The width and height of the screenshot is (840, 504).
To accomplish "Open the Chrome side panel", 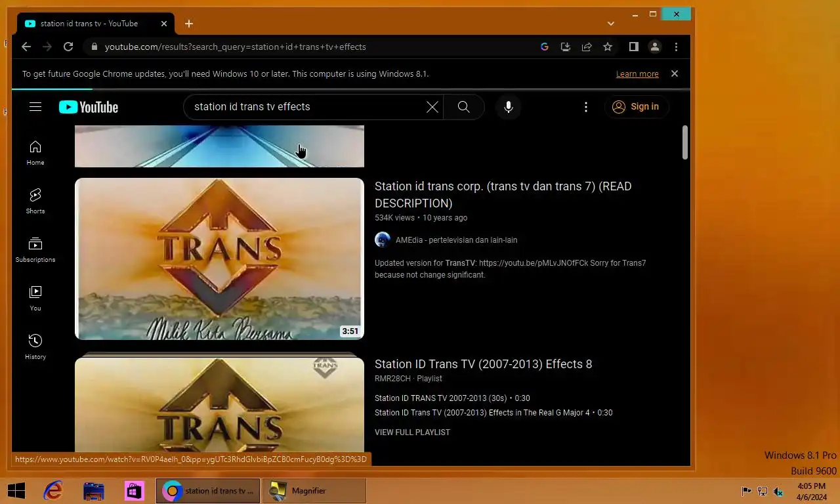I will tap(634, 47).
